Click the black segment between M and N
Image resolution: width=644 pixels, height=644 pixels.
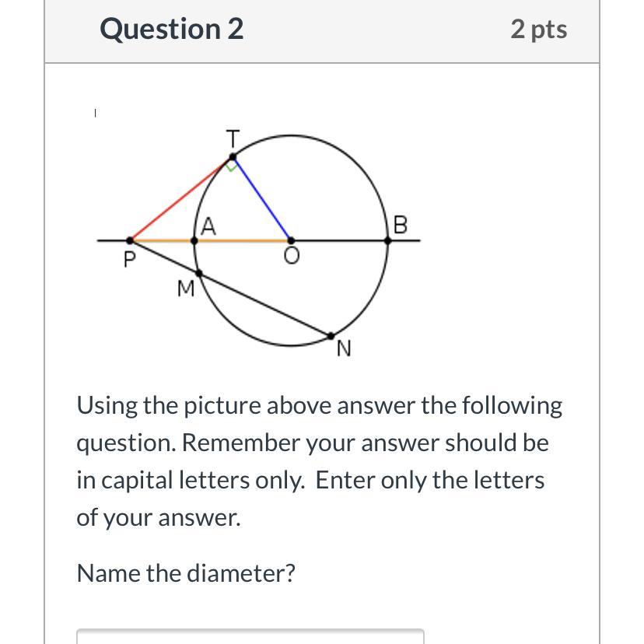[x=264, y=304]
